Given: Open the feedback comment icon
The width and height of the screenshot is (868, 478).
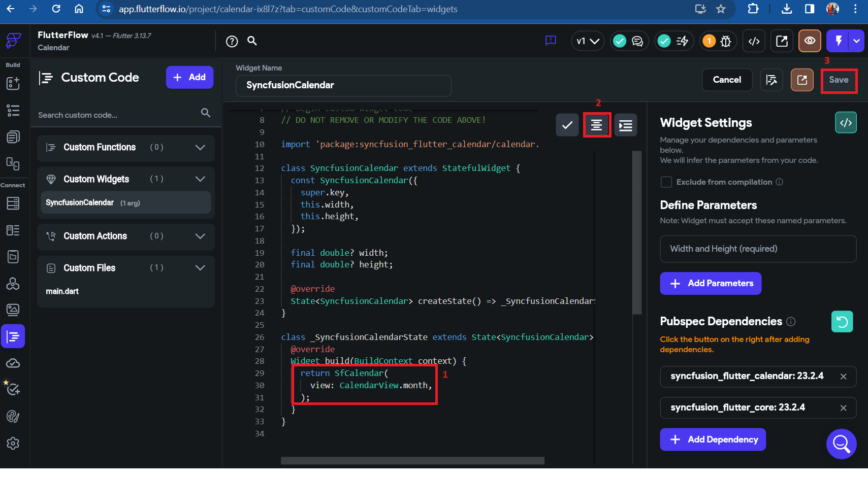Looking at the screenshot, I should (551, 41).
